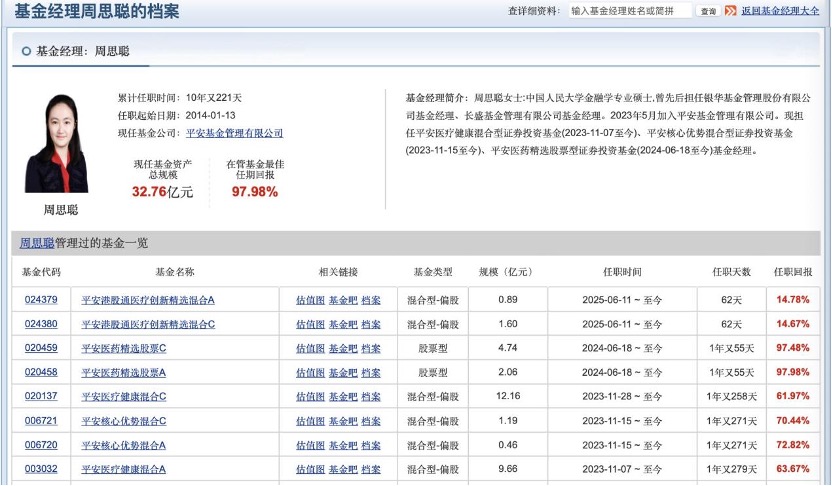
Task: Open 估值图 for 平安医疗健康混合A
Action: 310,469
